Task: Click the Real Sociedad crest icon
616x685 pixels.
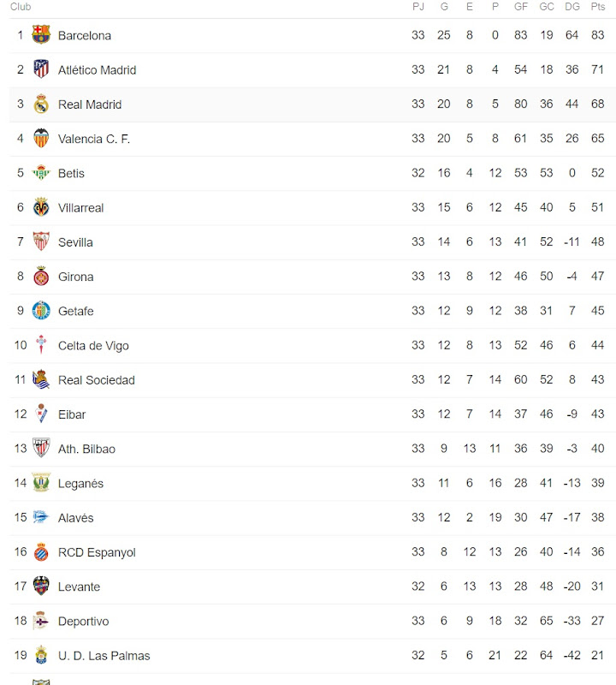Action: point(41,380)
